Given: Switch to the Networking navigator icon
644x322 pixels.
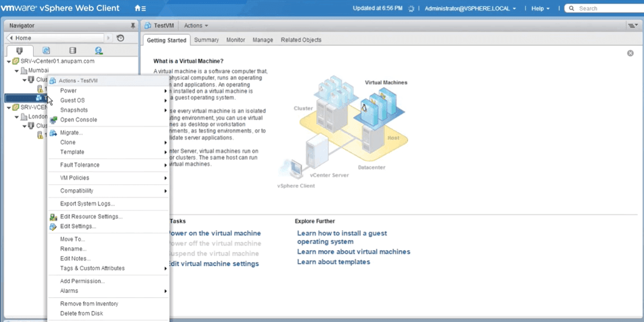Looking at the screenshot, I should pos(99,51).
